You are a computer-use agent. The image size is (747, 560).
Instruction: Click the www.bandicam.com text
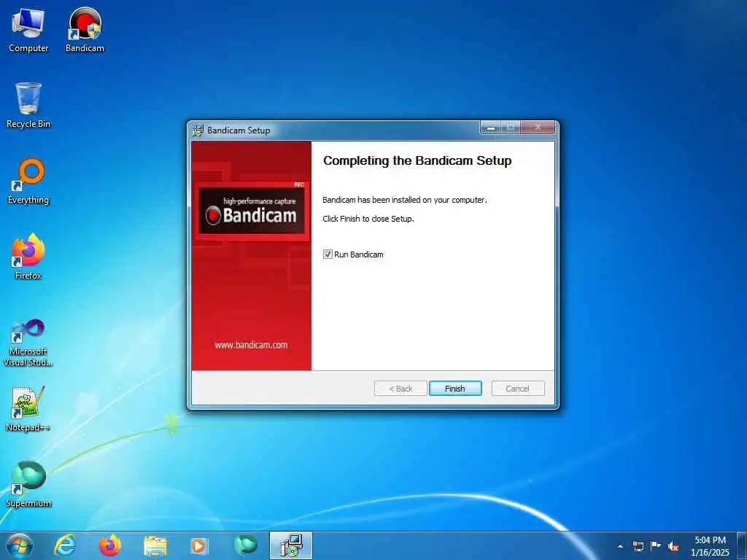[x=251, y=345]
